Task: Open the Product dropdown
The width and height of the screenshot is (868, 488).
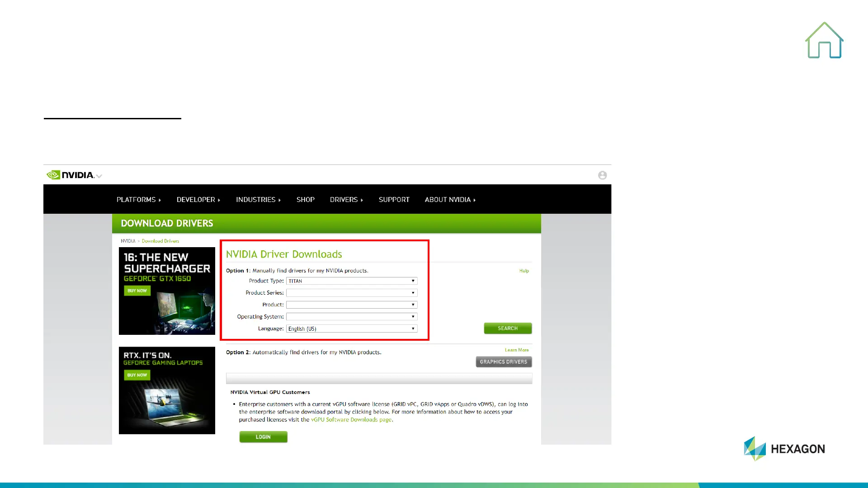Action: [352, 305]
